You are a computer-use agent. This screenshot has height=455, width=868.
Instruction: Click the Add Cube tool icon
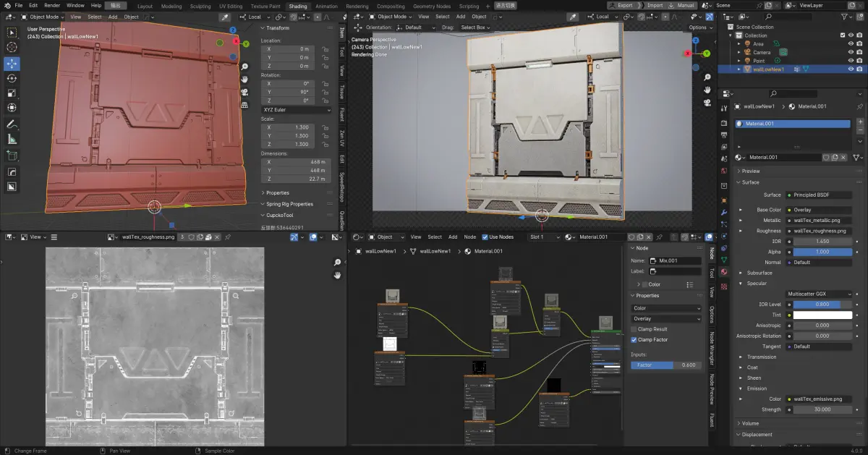click(12, 155)
